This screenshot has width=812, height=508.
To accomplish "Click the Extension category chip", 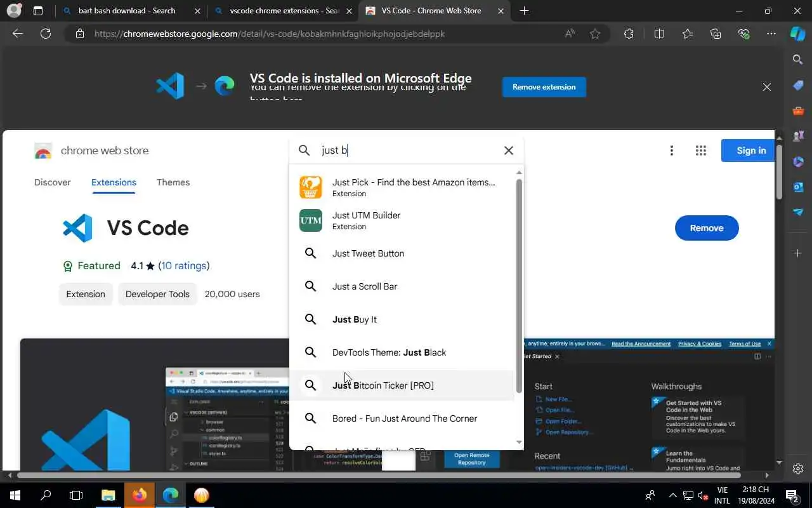I will point(86,294).
